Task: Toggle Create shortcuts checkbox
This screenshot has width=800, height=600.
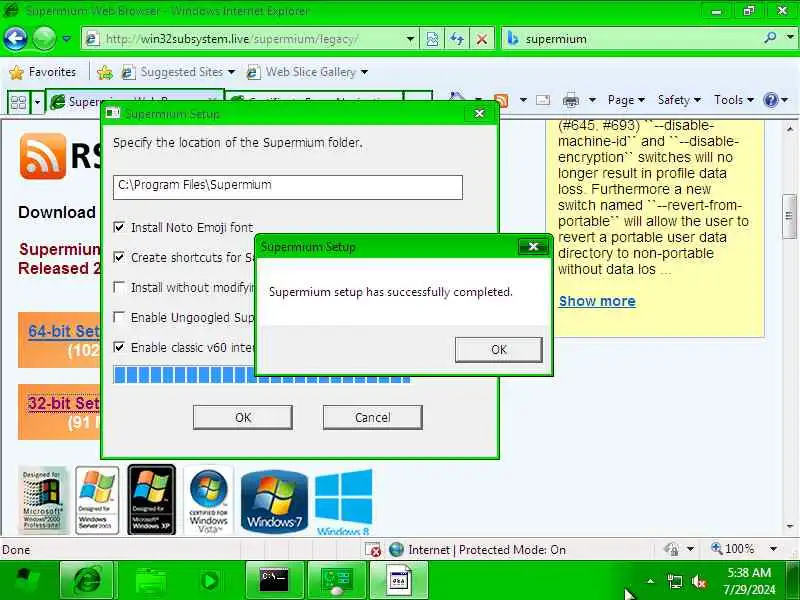Action: click(119, 257)
